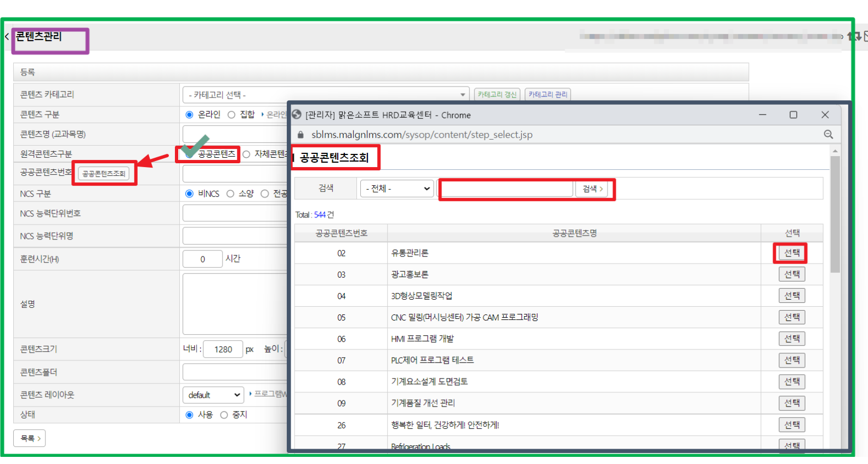The width and height of the screenshot is (868, 464).
Task: Click the zoom magnifier icon in address bar
Action: pos(828,134)
